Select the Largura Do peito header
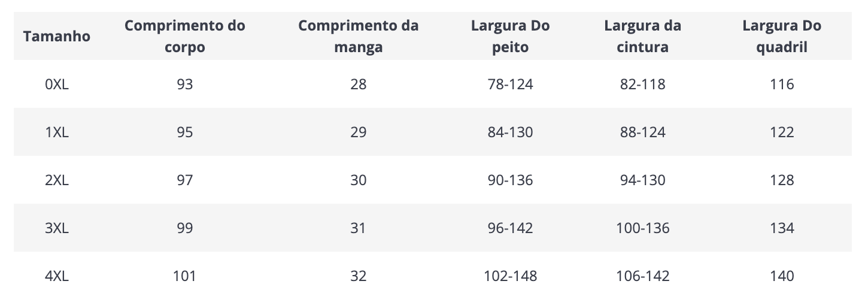 pyautogui.click(x=511, y=37)
